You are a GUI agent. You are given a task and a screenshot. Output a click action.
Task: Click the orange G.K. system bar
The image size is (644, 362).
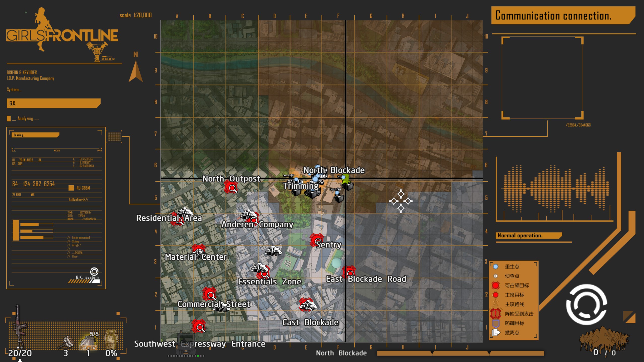coord(54,103)
